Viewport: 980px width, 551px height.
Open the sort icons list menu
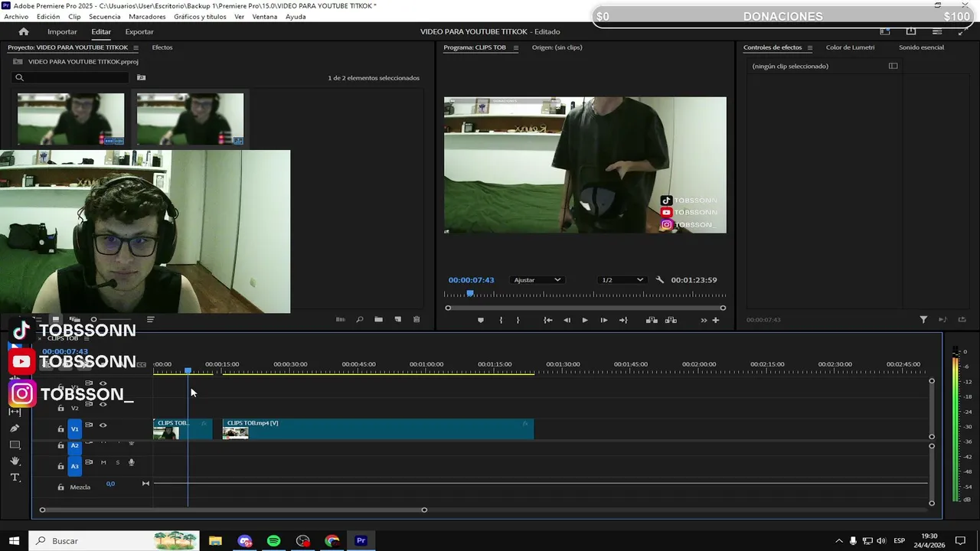tap(150, 320)
